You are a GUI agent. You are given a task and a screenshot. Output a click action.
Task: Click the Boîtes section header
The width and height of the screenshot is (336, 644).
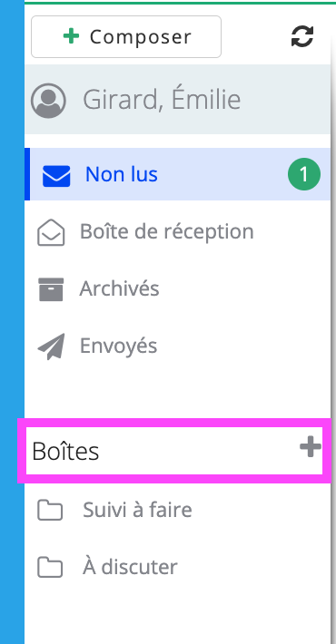65,451
